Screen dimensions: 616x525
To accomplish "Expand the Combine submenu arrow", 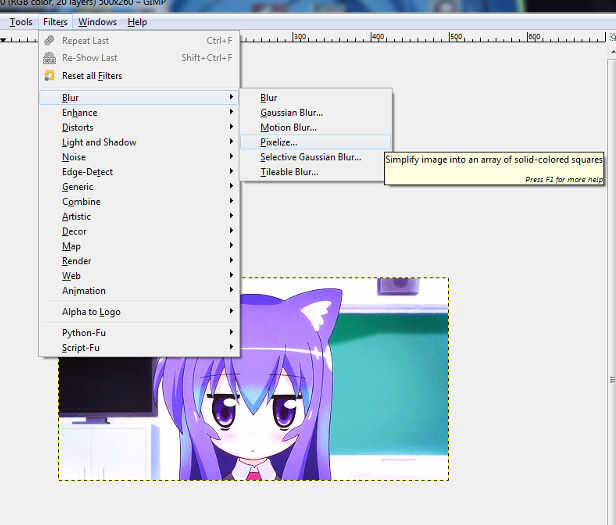I will pyautogui.click(x=231, y=201).
